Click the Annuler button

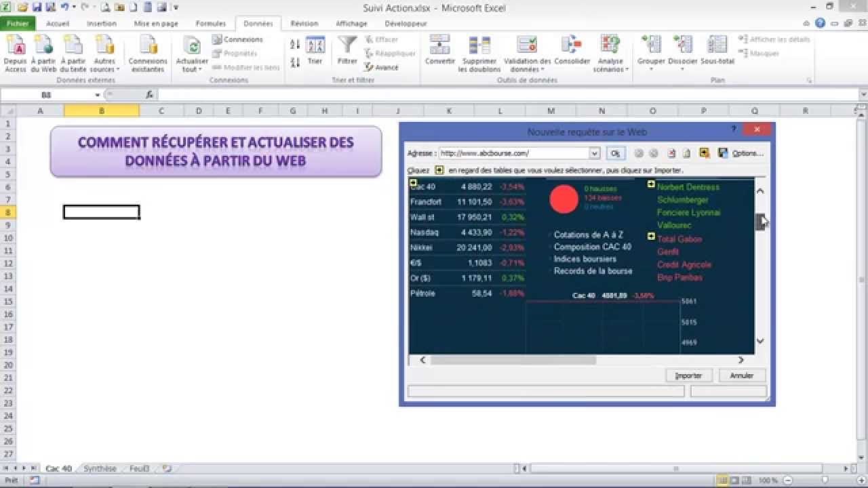[742, 375]
